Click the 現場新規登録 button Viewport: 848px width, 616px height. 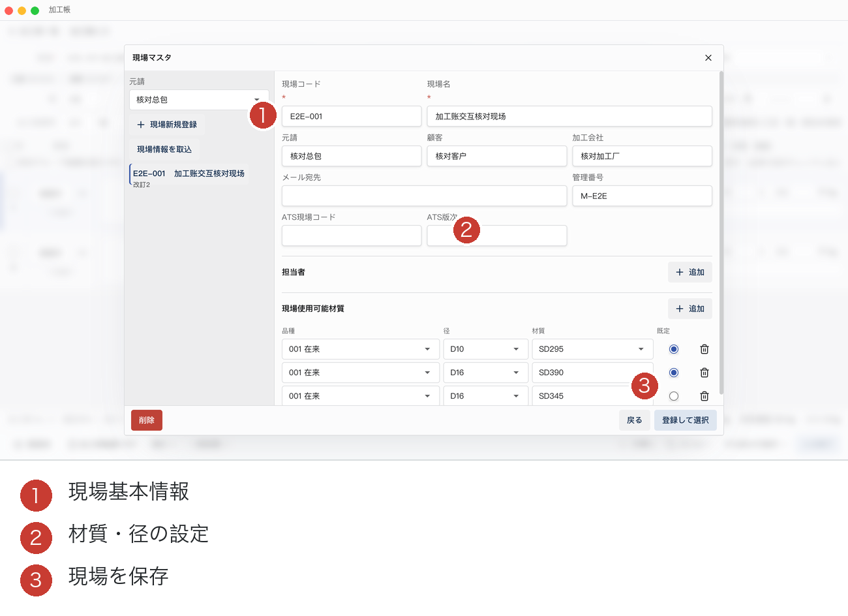pos(167,125)
